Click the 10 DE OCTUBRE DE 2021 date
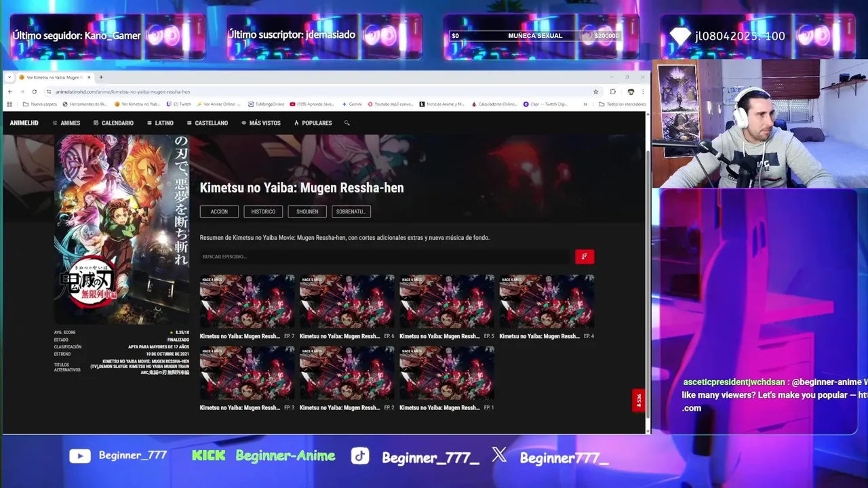 click(167, 354)
